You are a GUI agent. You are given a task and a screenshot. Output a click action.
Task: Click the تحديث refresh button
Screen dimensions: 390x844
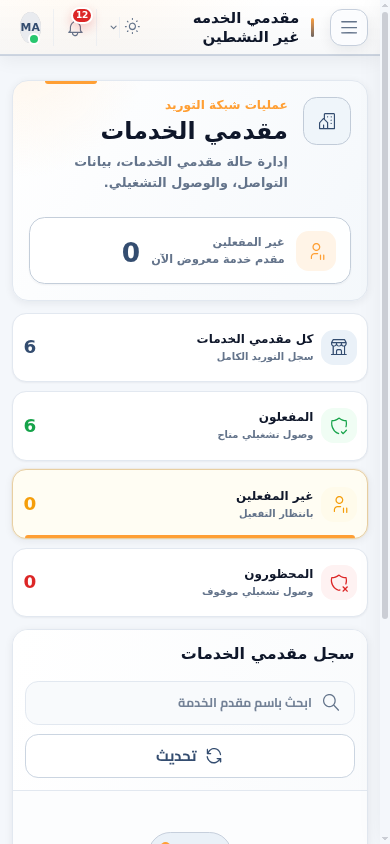point(190,756)
